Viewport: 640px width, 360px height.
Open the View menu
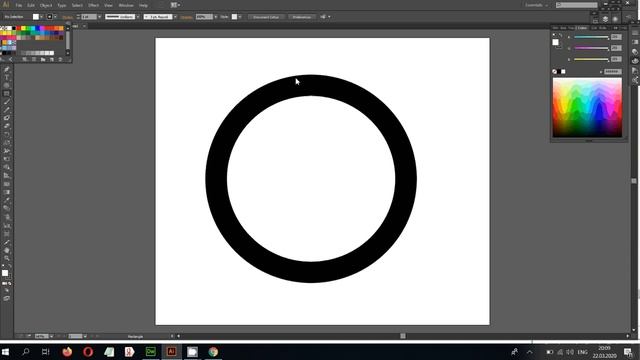(108, 5)
